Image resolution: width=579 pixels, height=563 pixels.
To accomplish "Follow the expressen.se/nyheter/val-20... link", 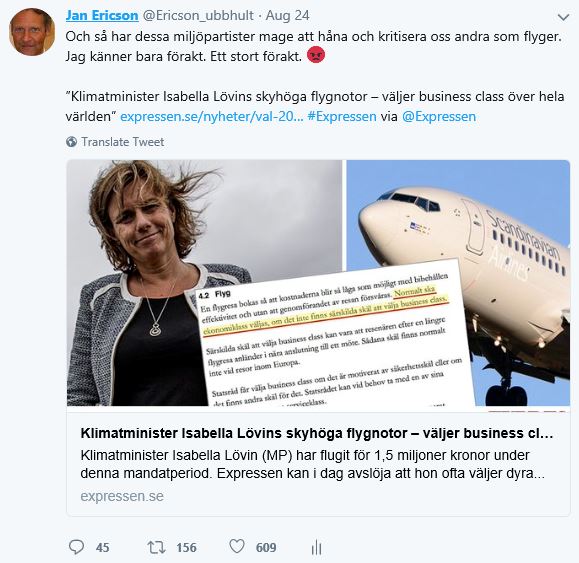I will (212, 117).
